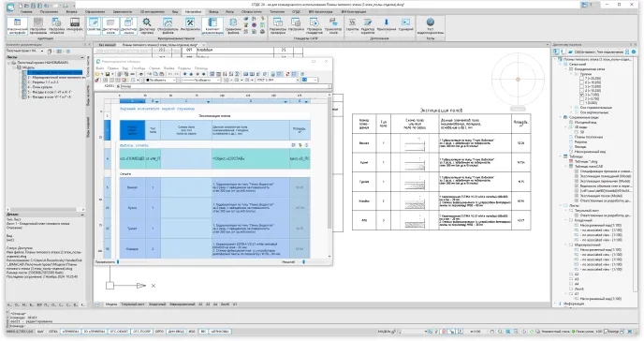644x341 pixels.
Task: Open Свойства panel from the ribbon
Action: click(x=94, y=25)
